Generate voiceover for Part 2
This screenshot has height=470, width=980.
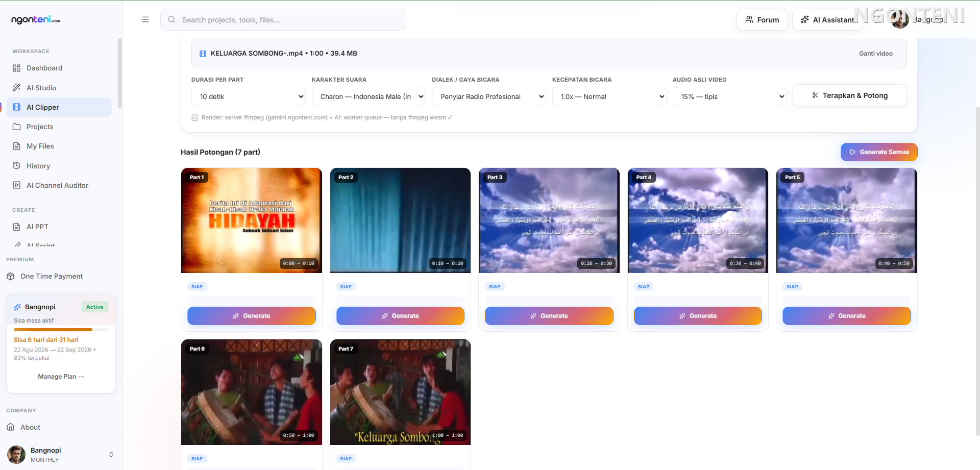coord(400,316)
